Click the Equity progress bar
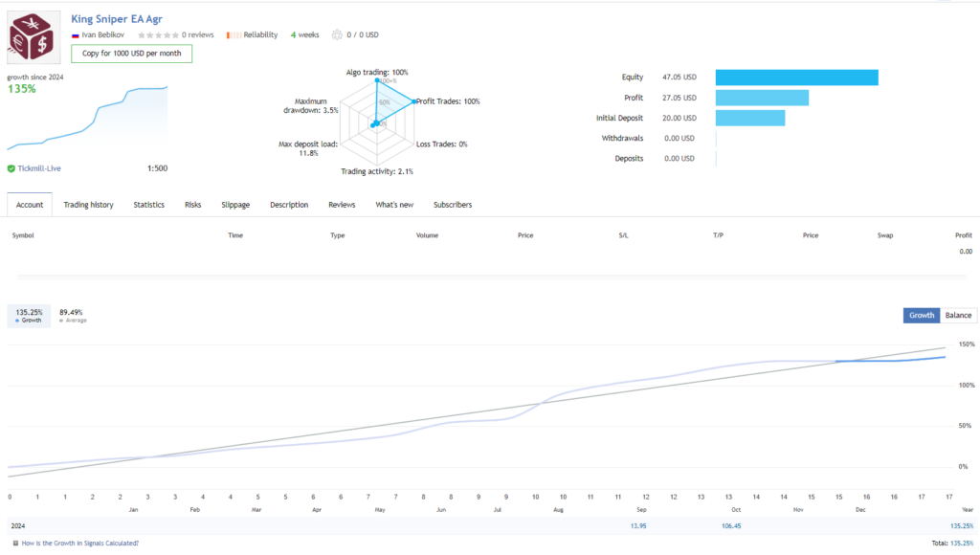This screenshot has width=980, height=555. pos(797,77)
